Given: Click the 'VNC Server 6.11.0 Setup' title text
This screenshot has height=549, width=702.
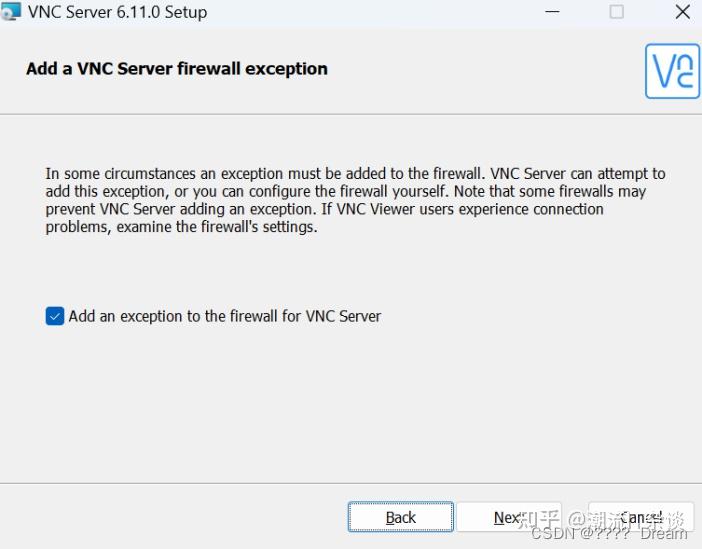Looking at the screenshot, I should coord(117,12).
